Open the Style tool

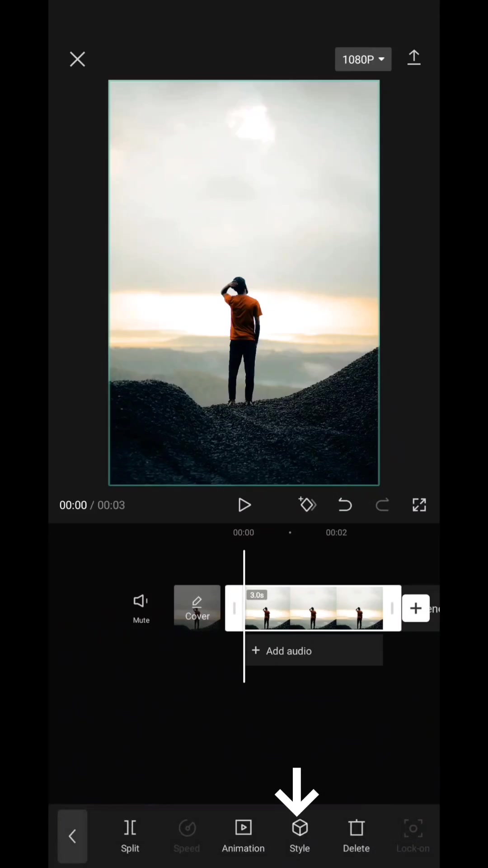(x=300, y=836)
